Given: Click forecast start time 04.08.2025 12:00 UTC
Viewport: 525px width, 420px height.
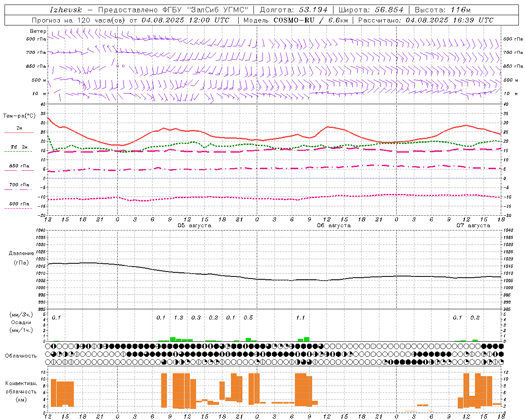Looking at the screenshot, I should click(x=185, y=20).
